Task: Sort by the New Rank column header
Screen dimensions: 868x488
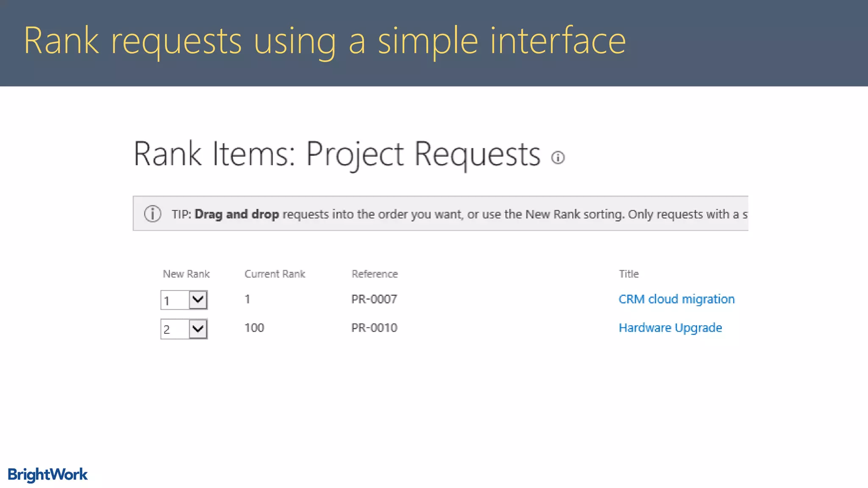Action: coord(186,274)
